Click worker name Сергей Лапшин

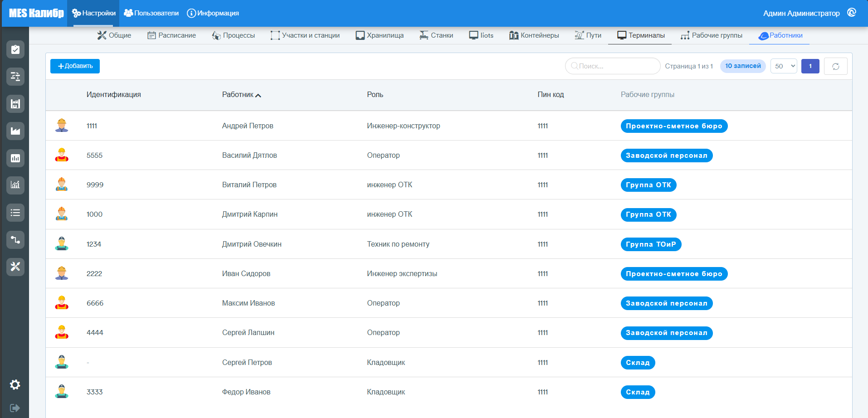pyautogui.click(x=248, y=333)
